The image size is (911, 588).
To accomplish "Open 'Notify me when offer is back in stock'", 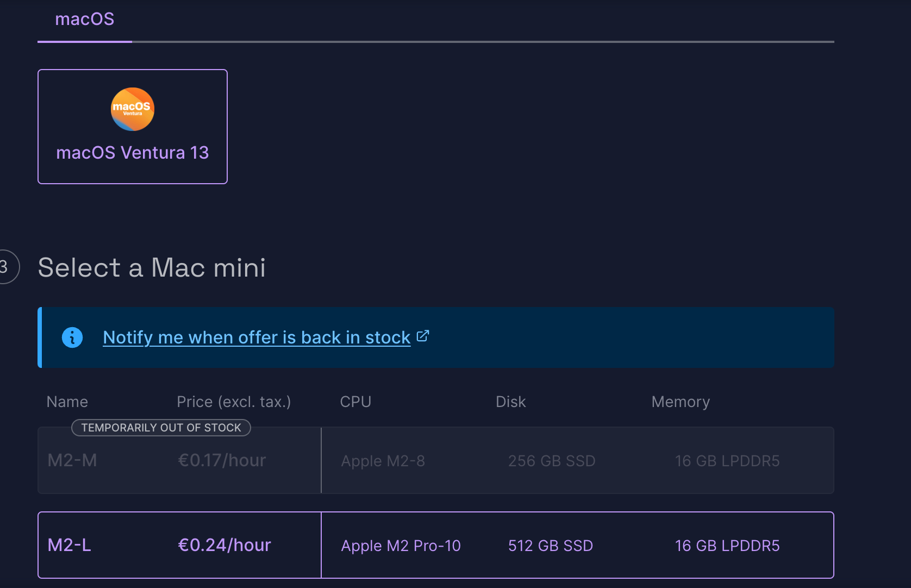I will click(257, 337).
